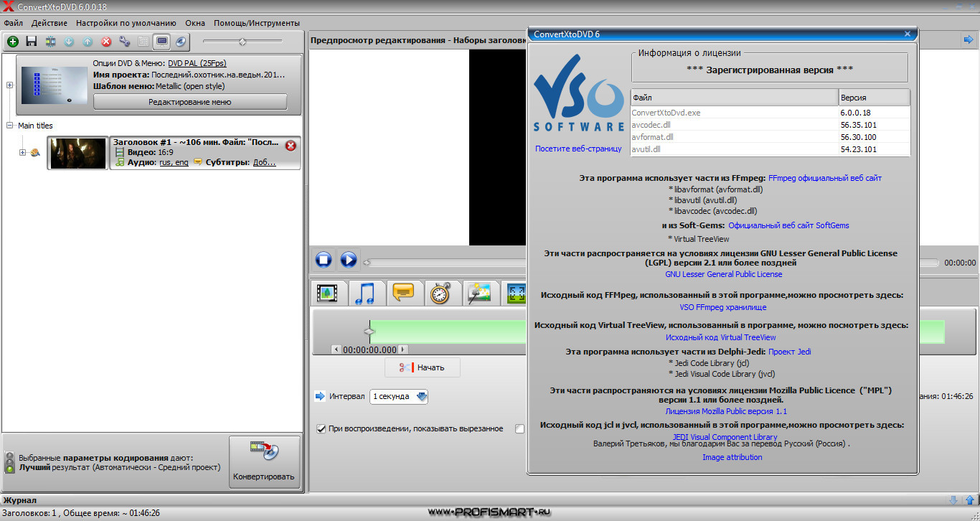Remove Заголовок #1 using its red X
This screenshot has width=980, height=521.
click(291, 146)
